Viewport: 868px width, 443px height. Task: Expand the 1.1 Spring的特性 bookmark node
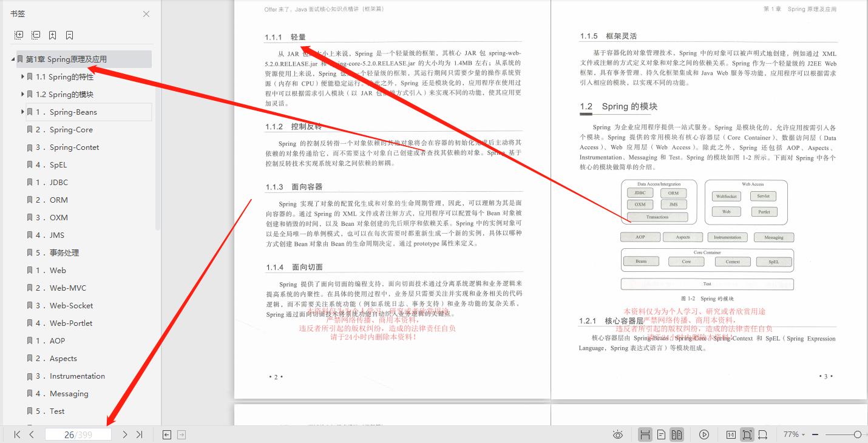(x=22, y=76)
